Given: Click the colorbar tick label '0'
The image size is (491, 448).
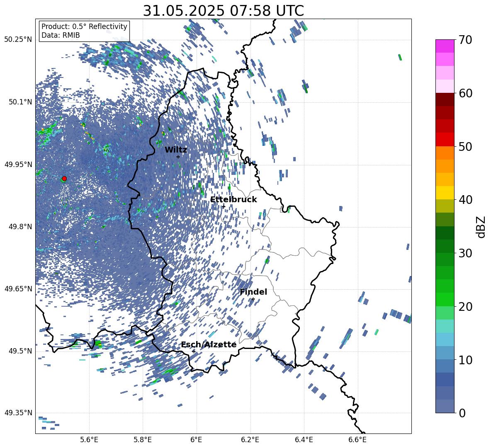Looking at the screenshot, I should click(x=462, y=413).
